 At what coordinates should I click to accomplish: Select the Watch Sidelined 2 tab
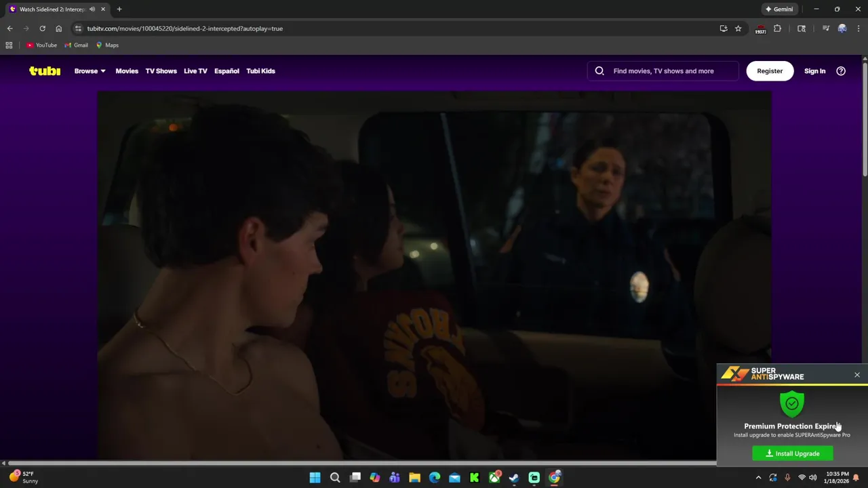pos(52,9)
